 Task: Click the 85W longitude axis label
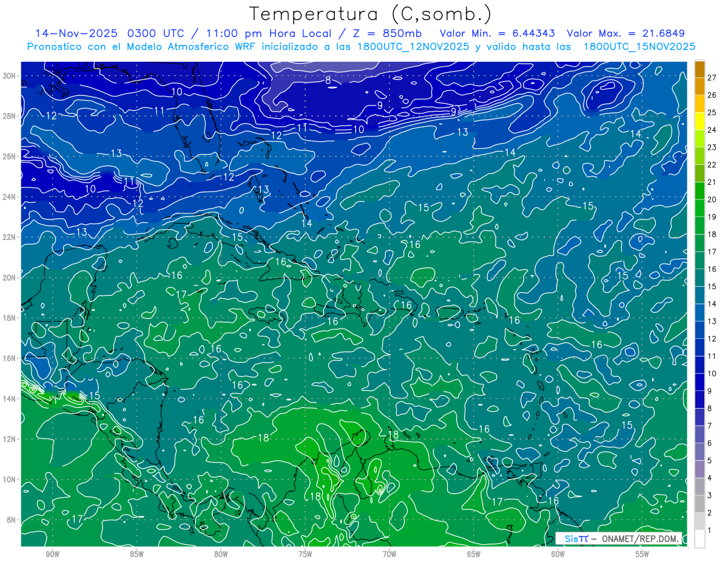click(136, 554)
